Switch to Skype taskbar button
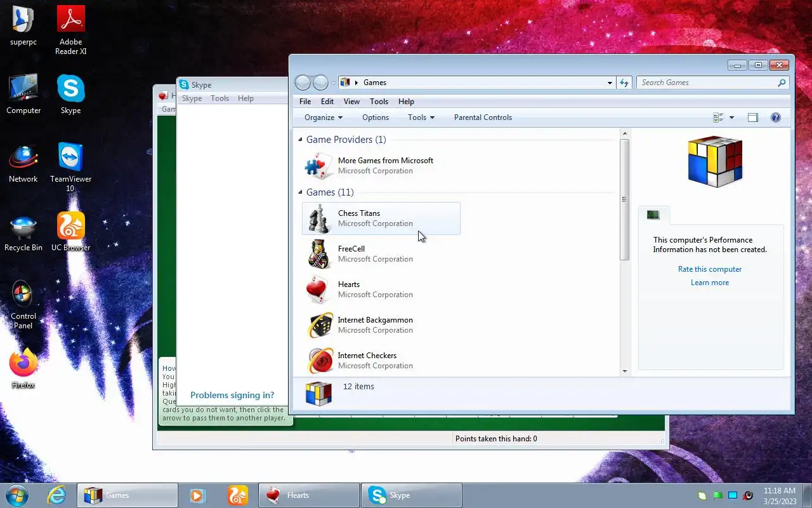 (412, 495)
